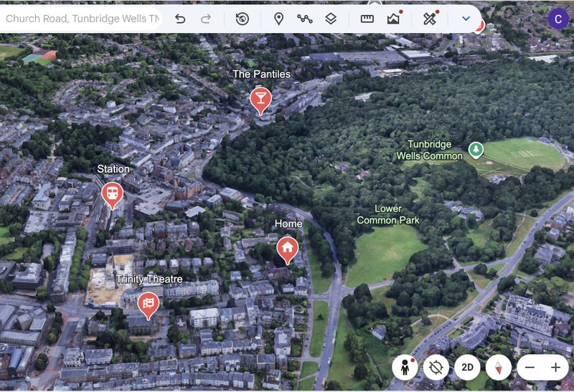Screen dimensions: 574x392
Task: Click the compass to reset north
Action: [x=498, y=368]
